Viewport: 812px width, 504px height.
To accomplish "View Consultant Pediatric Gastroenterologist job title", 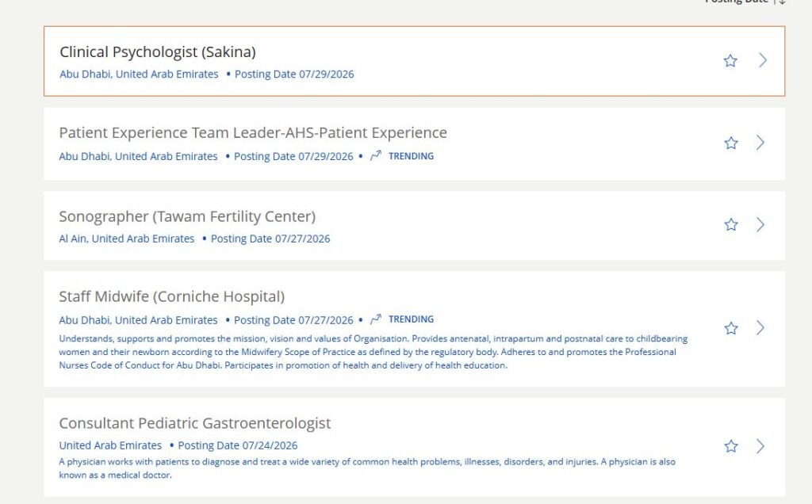I will (x=195, y=423).
